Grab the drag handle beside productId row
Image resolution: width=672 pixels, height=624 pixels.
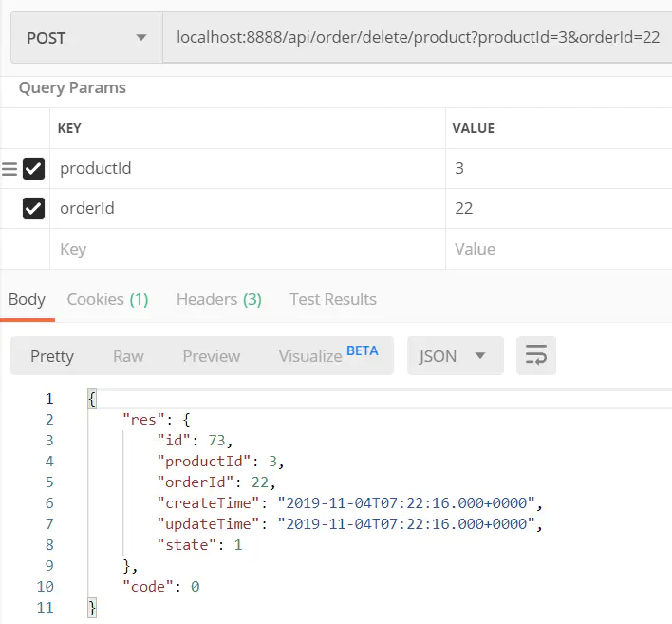[9, 169]
